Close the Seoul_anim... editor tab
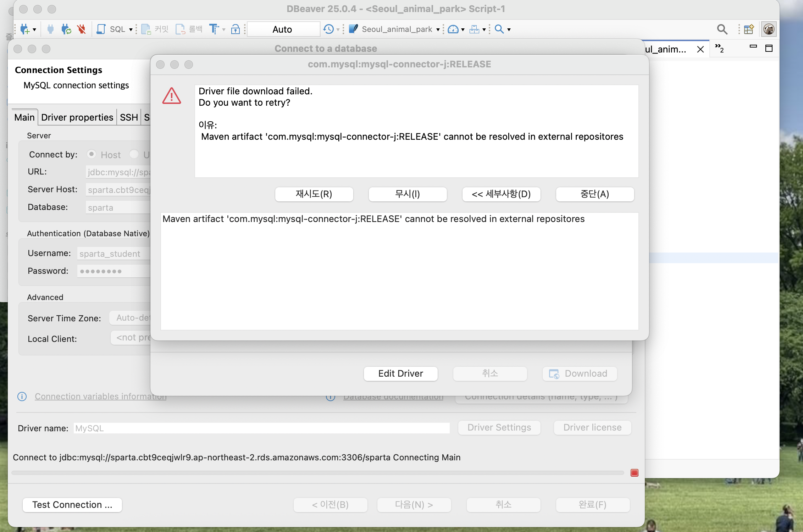803x532 pixels. (700, 49)
